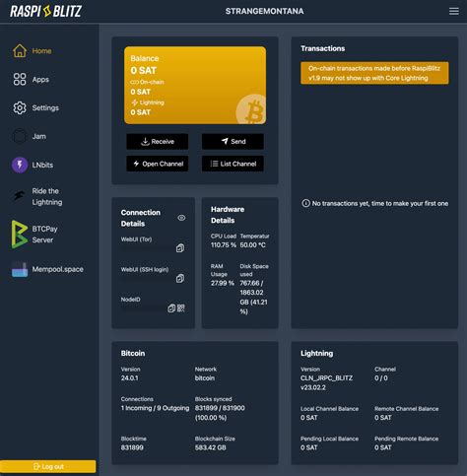Click the Home house icon
This screenshot has width=467, height=476.
(x=20, y=51)
